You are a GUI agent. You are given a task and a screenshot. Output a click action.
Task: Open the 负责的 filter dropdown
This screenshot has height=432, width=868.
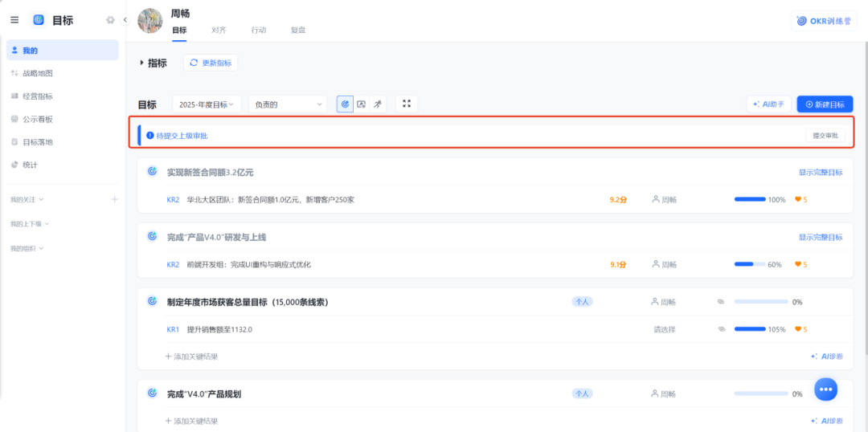[288, 104]
